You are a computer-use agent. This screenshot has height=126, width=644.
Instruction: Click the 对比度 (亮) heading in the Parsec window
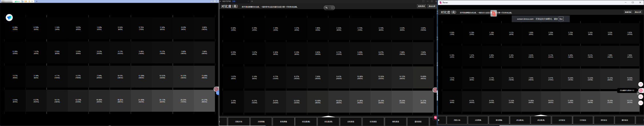coord(448,12)
